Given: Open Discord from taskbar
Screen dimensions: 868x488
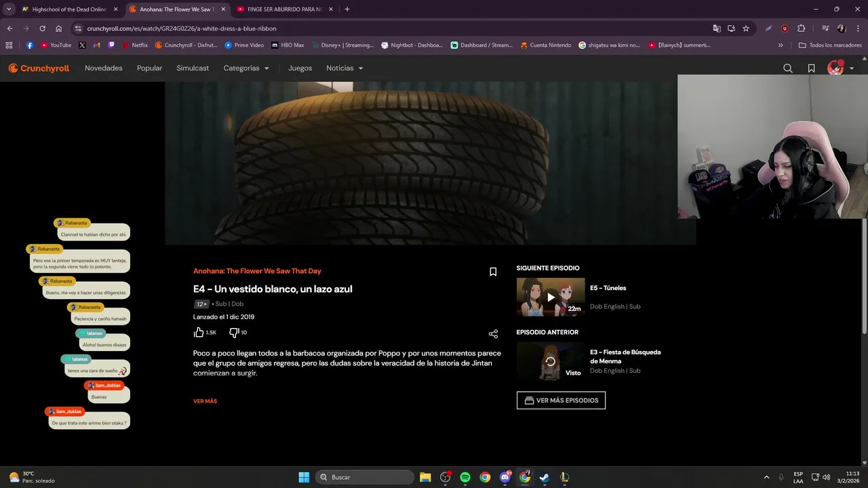Looking at the screenshot, I should click(x=505, y=477).
